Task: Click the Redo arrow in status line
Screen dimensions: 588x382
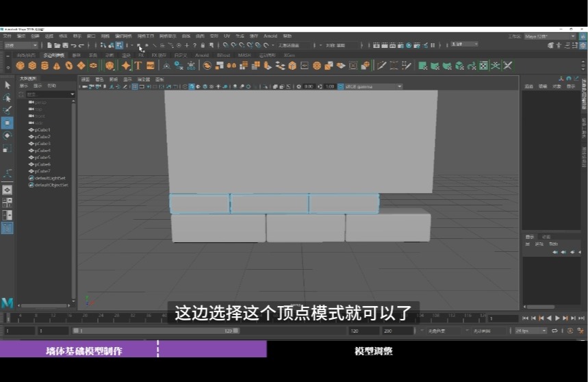Action: pyautogui.click(x=81, y=45)
